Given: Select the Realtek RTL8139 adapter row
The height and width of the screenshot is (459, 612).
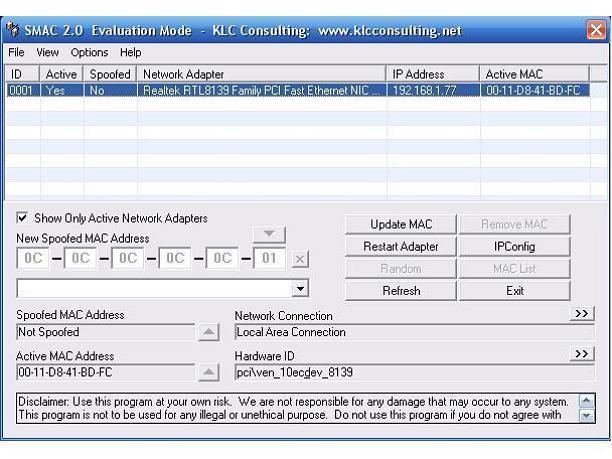Looking at the screenshot, I should [297, 90].
